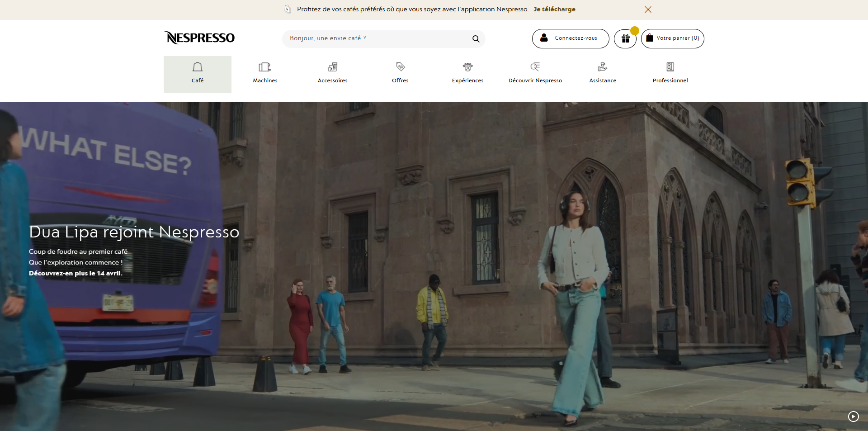Click the Machines coffee machine icon
The image size is (868, 431).
[x=265, y=67]
